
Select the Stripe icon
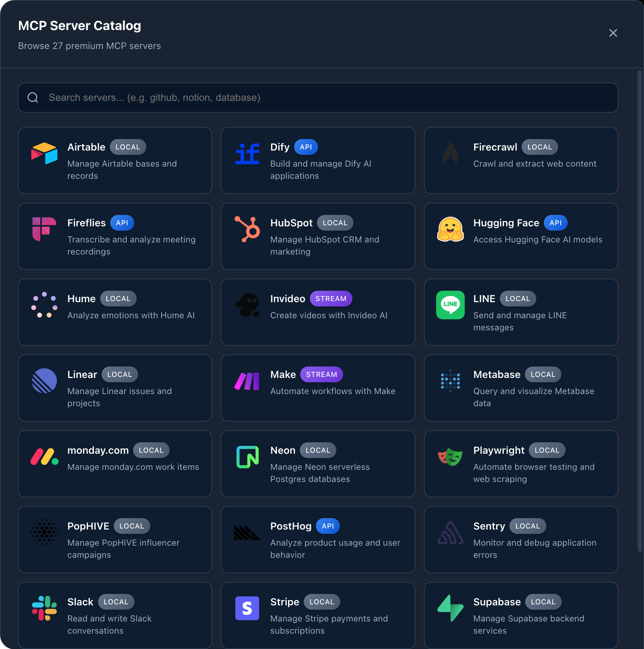coord(247,608)
